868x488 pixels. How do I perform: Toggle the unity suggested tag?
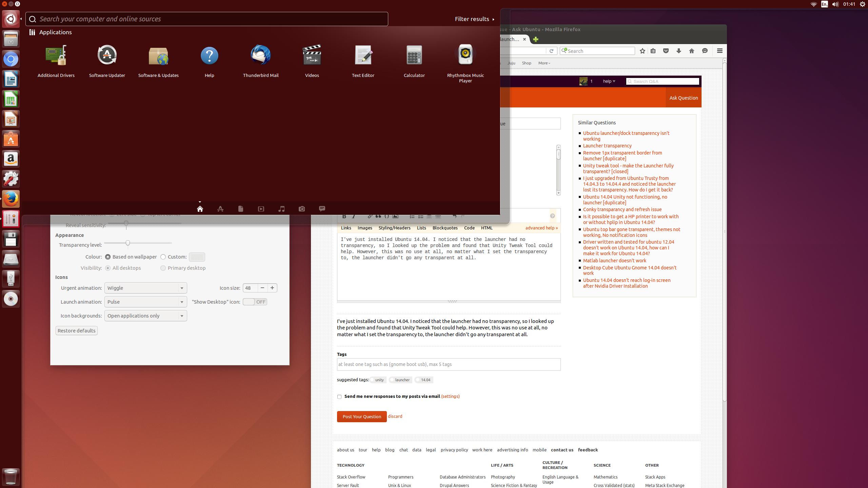tap(377, 380)
